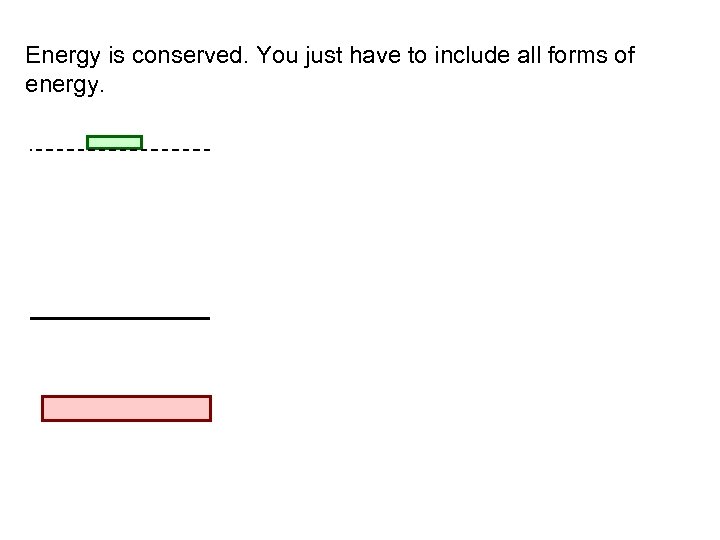
Task: Click the dashed line right of green rectangle
Action: (176, 150)
